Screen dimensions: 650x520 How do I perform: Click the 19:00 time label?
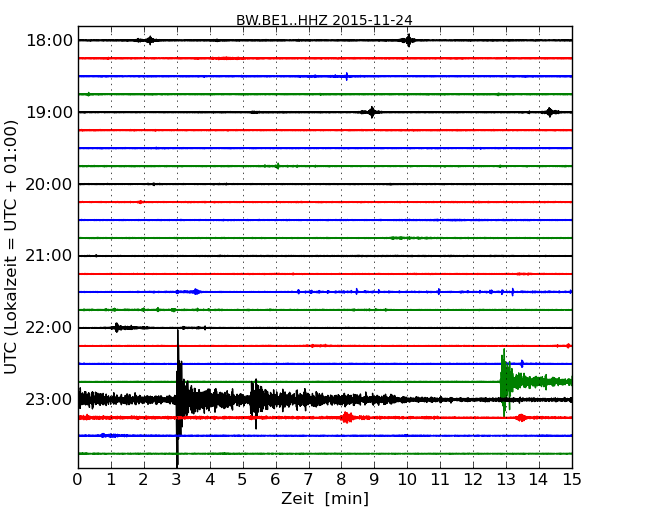(x=49, y=112)
